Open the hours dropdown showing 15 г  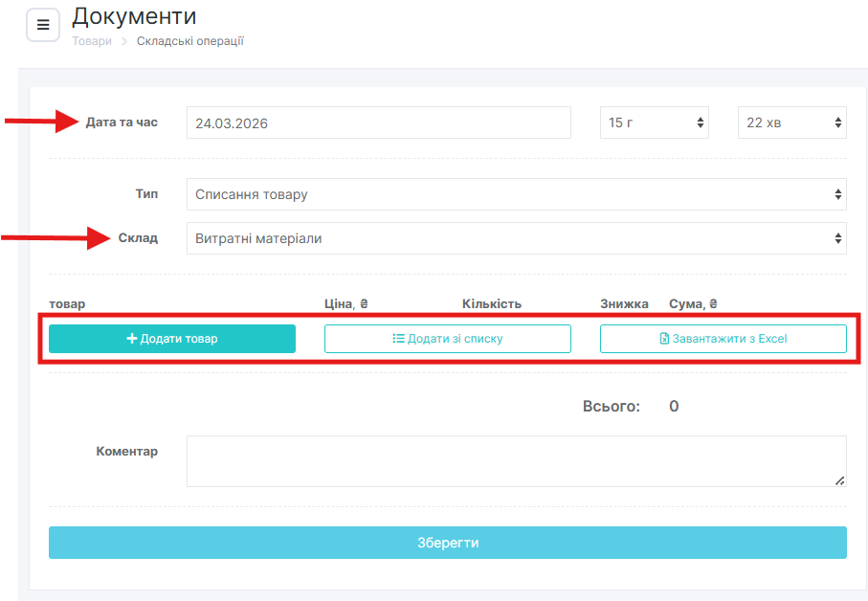pos(655,122)
